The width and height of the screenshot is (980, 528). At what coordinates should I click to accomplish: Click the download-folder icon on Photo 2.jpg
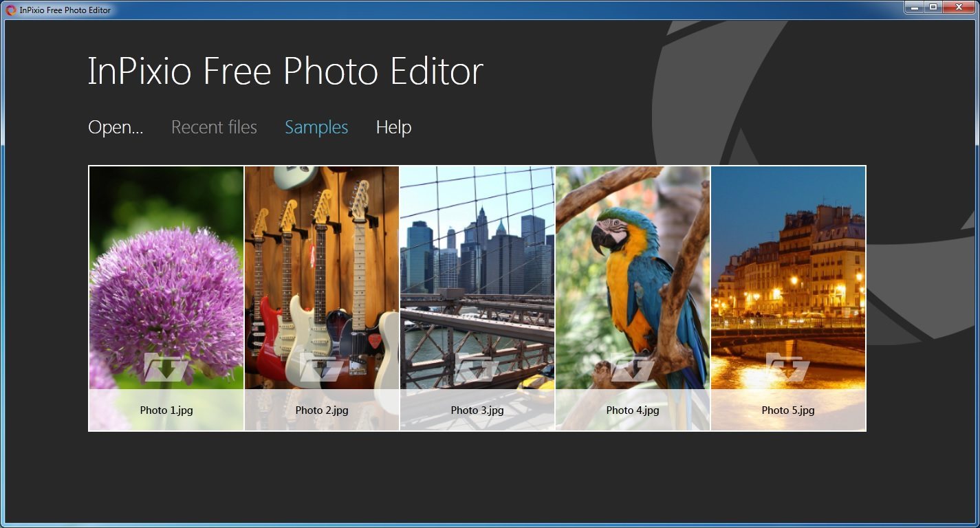coord(322,367)
